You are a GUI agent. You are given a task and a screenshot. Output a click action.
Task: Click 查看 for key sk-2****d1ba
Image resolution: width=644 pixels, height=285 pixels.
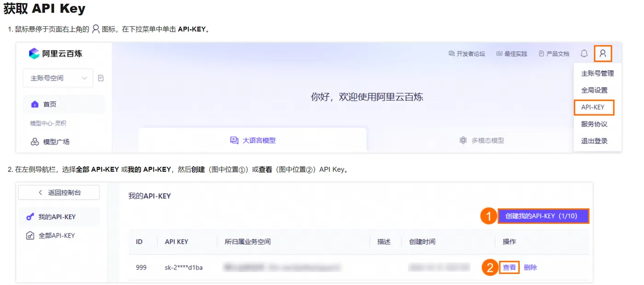(509, 268)
